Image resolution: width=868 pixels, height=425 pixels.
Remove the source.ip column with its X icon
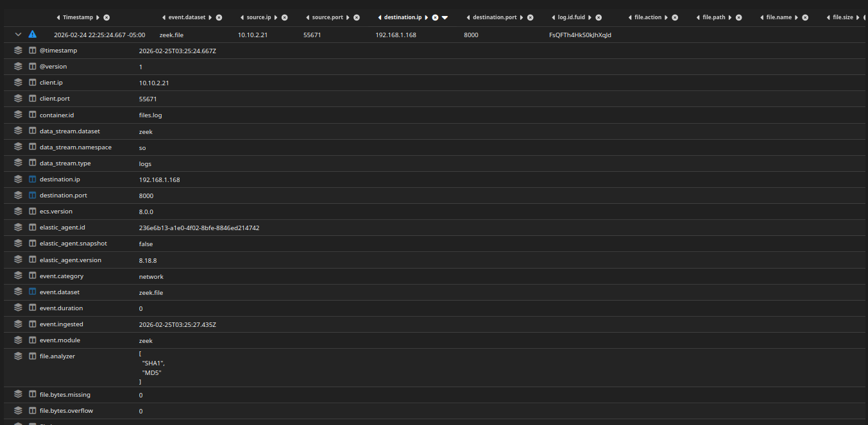click(284, 17)
